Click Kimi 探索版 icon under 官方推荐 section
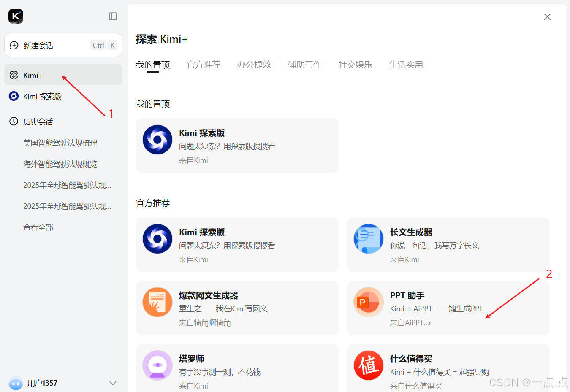570x392 pixels. click(x=157, y=239)
